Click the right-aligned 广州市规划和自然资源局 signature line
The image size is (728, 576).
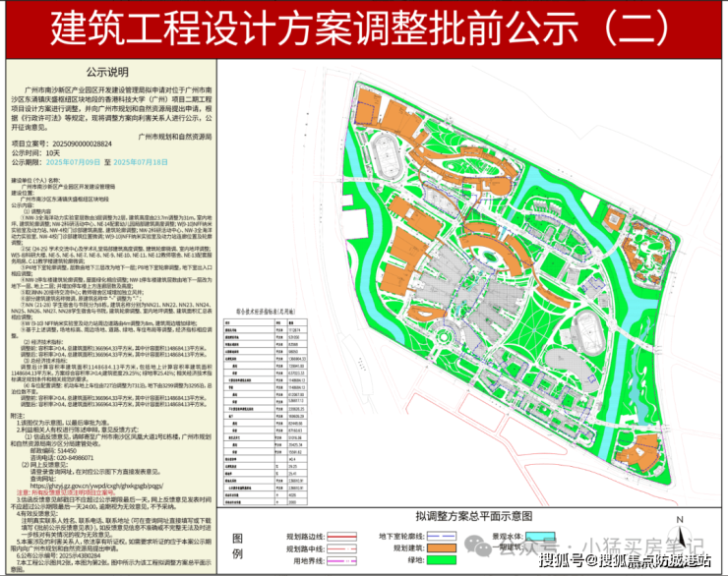[x=175, y=137]
